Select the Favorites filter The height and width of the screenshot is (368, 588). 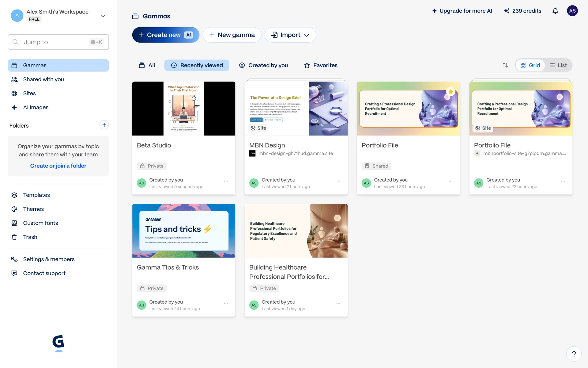[x=321, y=65]
